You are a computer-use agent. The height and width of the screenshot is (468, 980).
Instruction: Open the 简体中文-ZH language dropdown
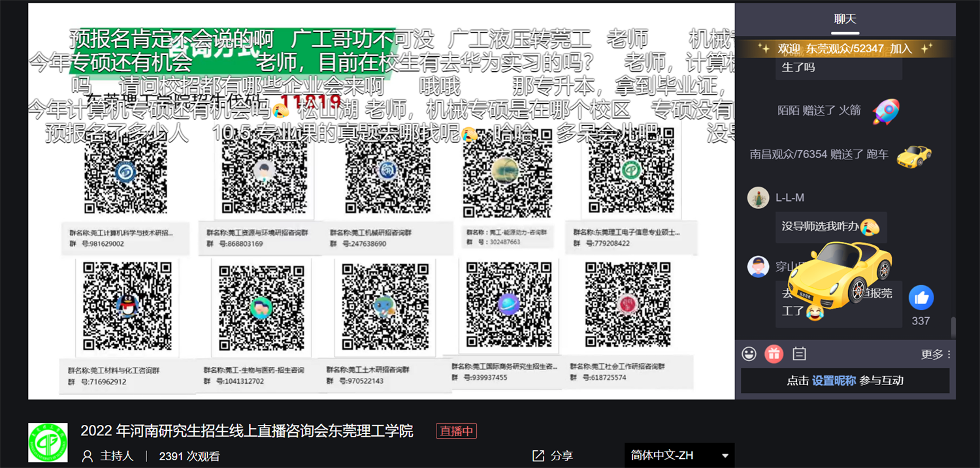(679, 456)
